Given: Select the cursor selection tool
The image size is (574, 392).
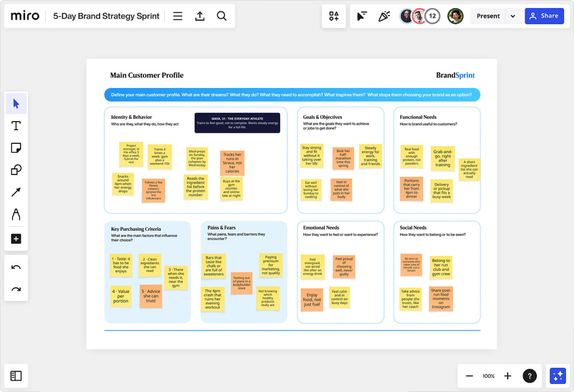Looking at the screenshot, I should [x=16, y=103].
